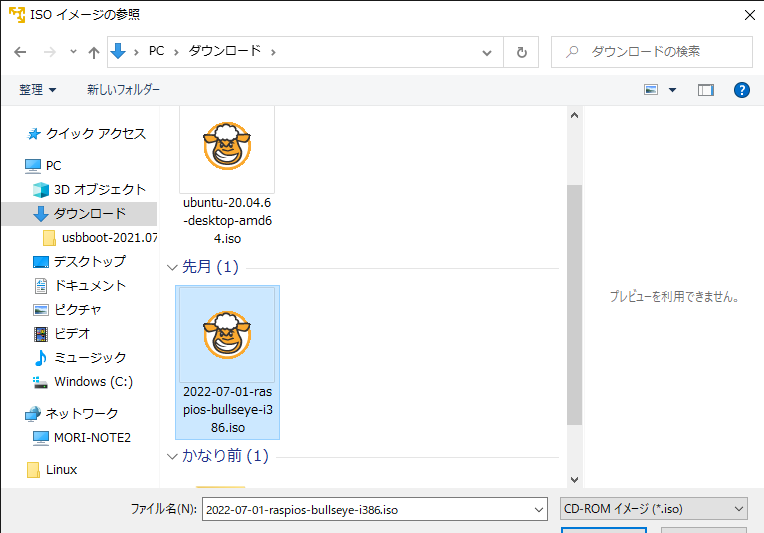The image size is (764, 533).
Task: Create a folder with 新しいフォルダー
Action: [x=123, y=90]
